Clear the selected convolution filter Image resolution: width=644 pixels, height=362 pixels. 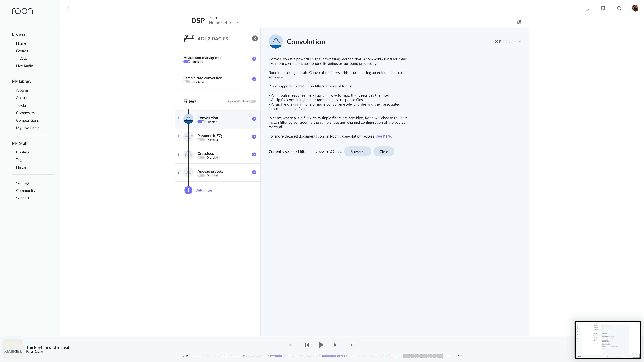(x=384, y=152)
